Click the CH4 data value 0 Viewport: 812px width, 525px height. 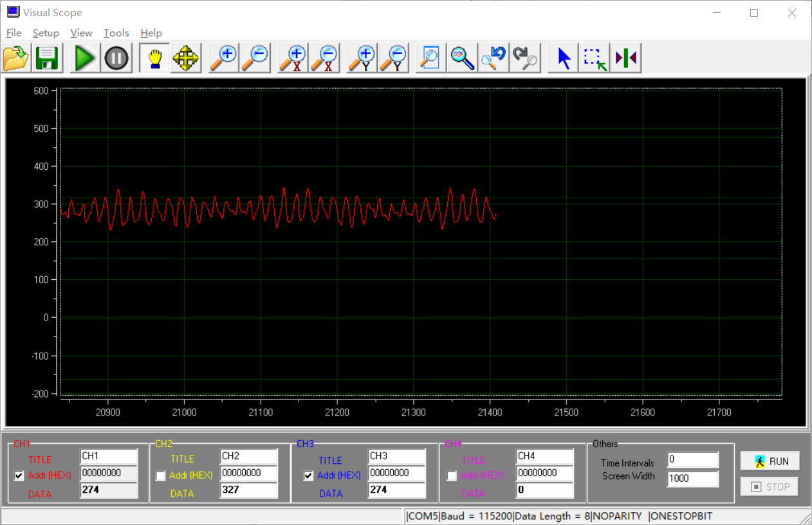[544, 490]
